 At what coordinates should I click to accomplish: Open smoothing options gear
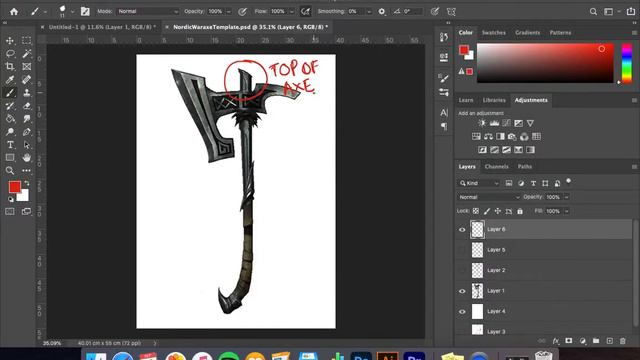(x=382, y=11)
